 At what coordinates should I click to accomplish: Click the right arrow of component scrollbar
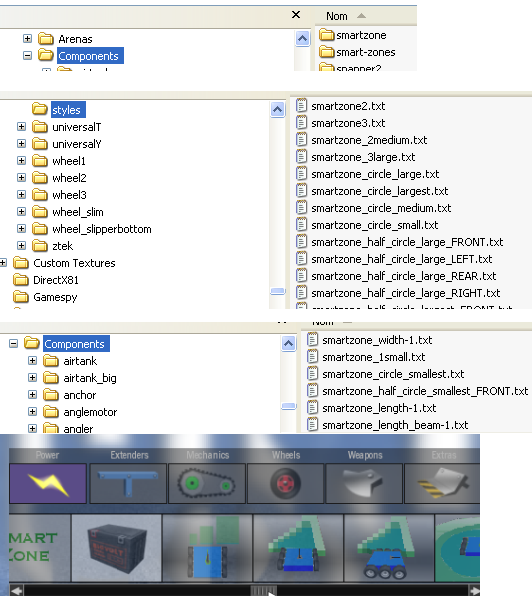tap(474, 590)
